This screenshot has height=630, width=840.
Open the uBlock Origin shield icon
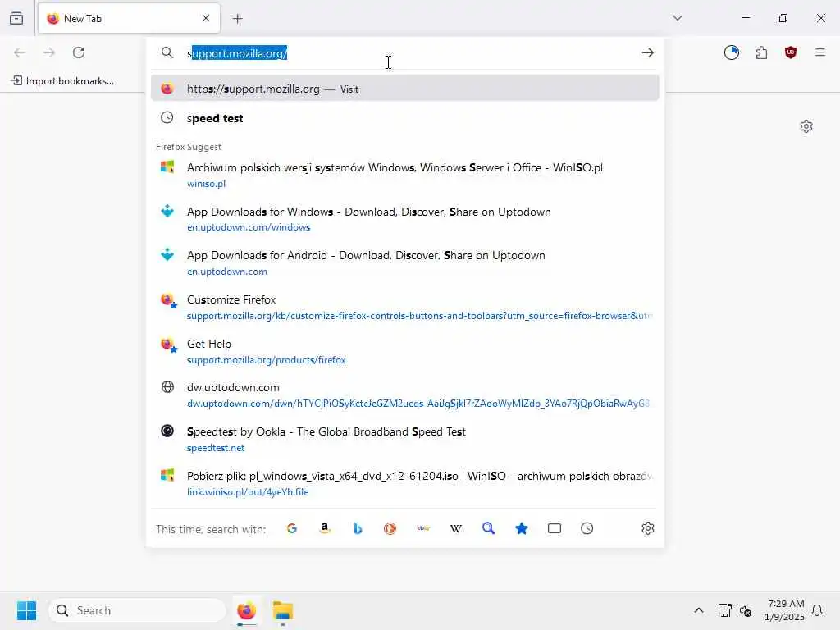pyautogui.click(x=791, y=52)
